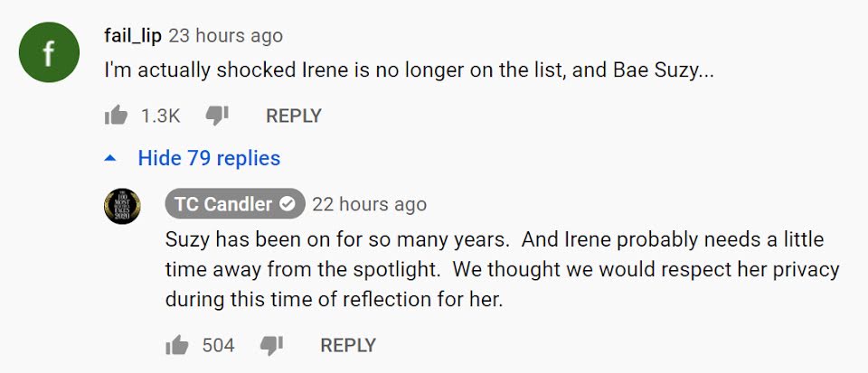Click the 22 hours ago timestamp
This screenshot has width=868, height=373.
click(369, 204)
